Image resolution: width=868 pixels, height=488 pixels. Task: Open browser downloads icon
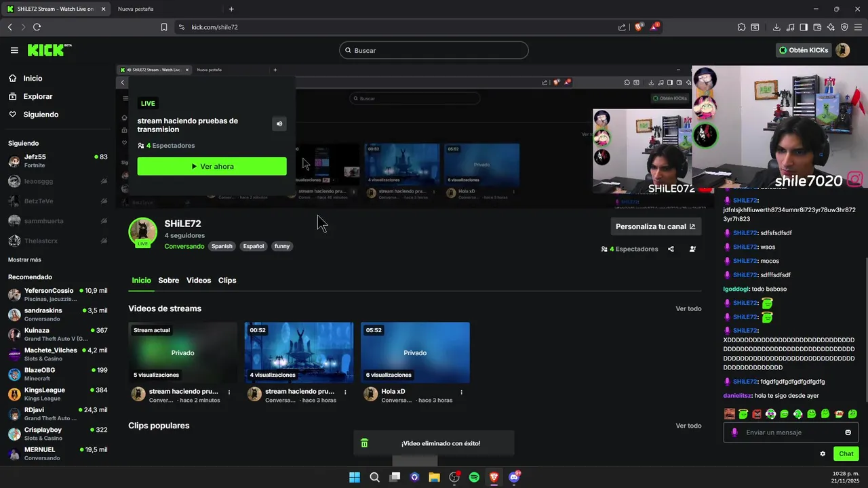coord(776,27)
